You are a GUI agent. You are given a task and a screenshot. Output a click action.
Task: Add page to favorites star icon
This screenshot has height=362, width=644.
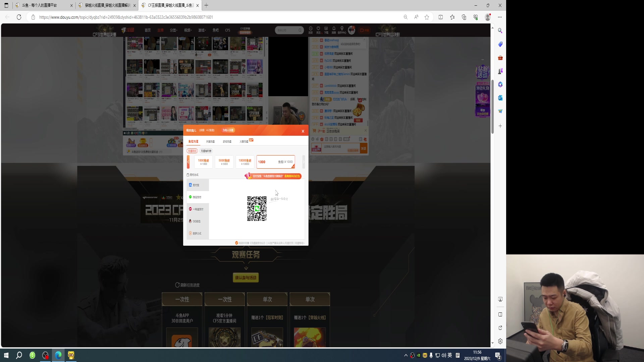tap(427, 17)
